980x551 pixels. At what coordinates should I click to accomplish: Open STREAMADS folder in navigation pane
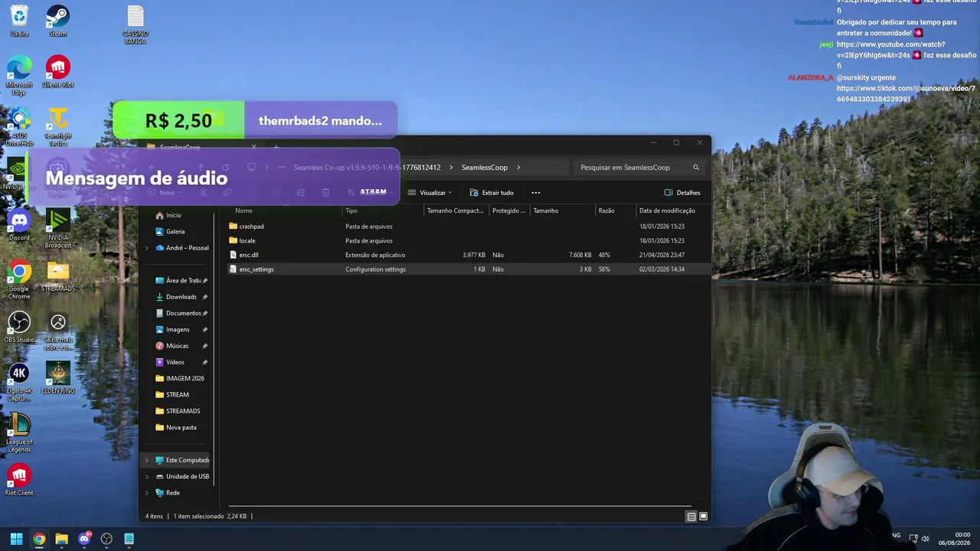(x=183, y=411)
